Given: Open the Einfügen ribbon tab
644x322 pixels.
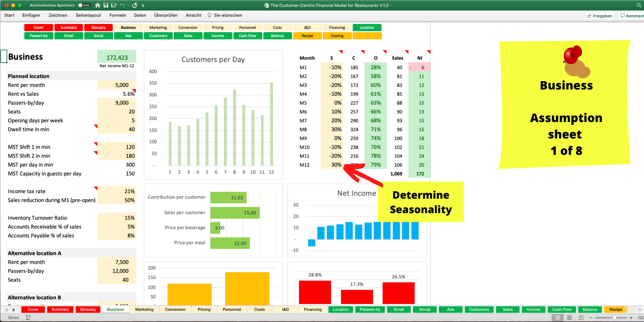Looking at the screenshot, I should pos(31,15).
